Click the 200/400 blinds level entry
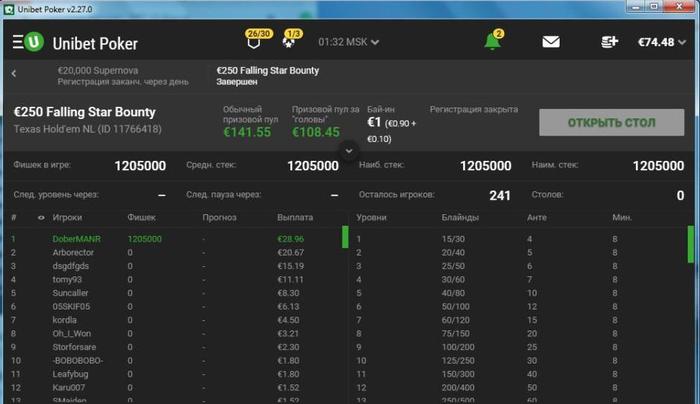Screen dimensions: 700x404 (458, 387)
